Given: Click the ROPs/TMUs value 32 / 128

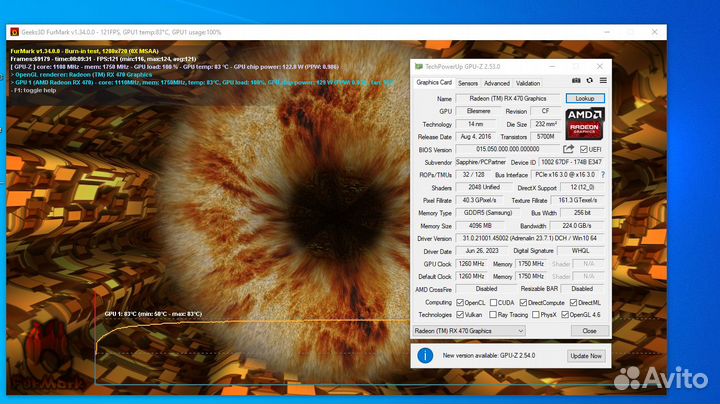Looking at the screenshot, I should (x=473, y=175).
